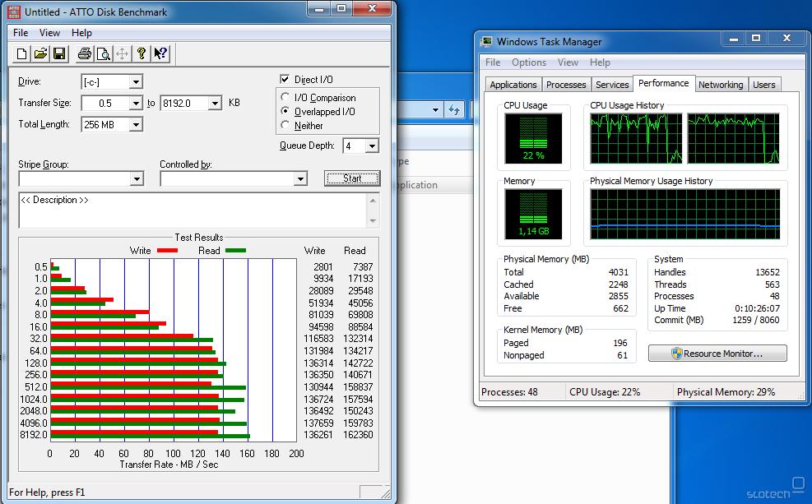812x504 pixels.
Task: Click write value 136261 in the 8192.0 row
Action: [x=318, y=435]
